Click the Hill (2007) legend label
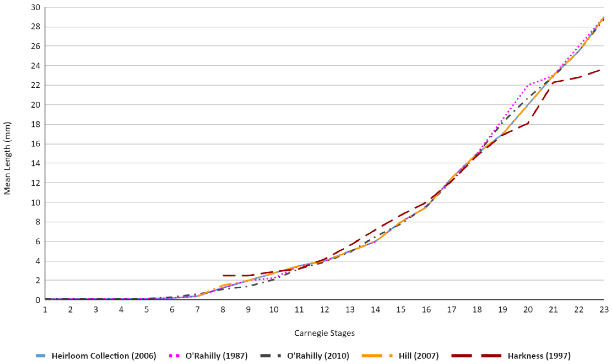Image resolution: width=612 pixels, height=364 pixels. [419, 356]
